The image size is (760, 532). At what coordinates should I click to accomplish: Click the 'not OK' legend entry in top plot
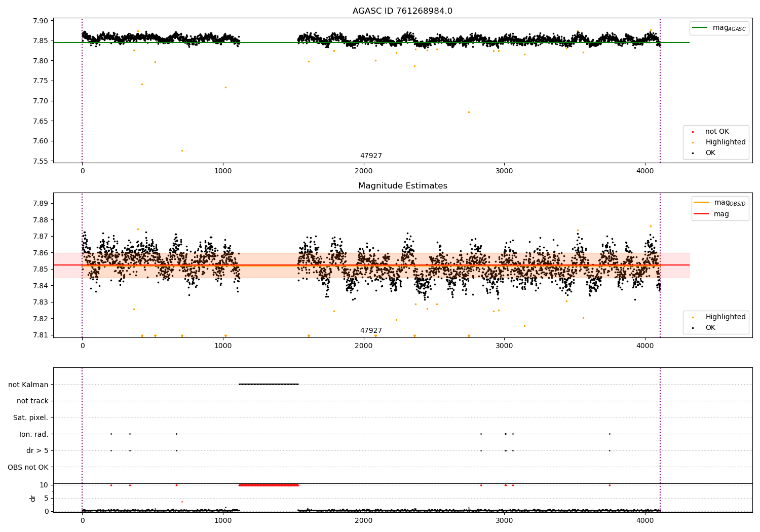[x=712, y=132]
